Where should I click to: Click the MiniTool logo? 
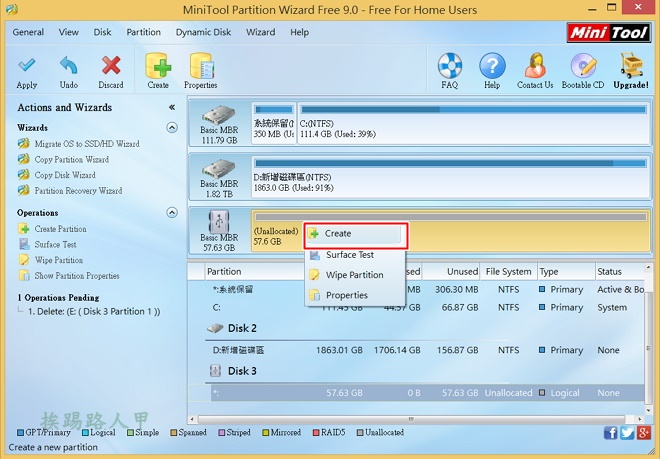[x=609, y=32]
